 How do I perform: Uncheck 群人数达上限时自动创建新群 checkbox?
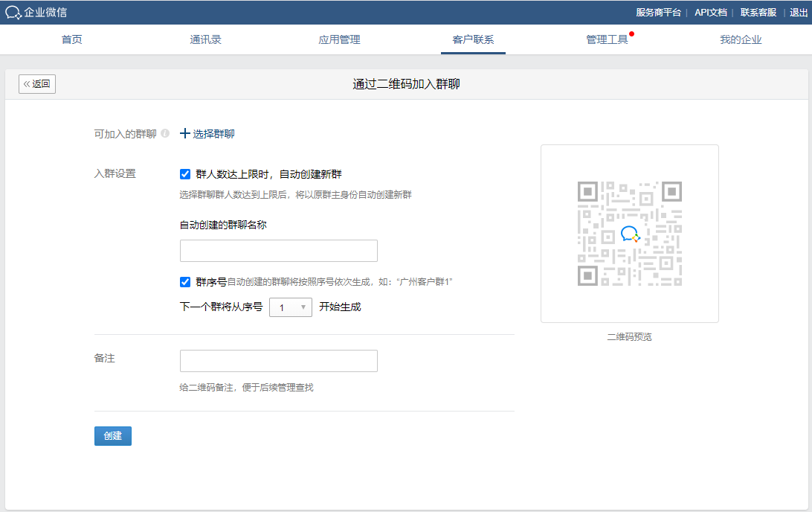pos(185,174)
